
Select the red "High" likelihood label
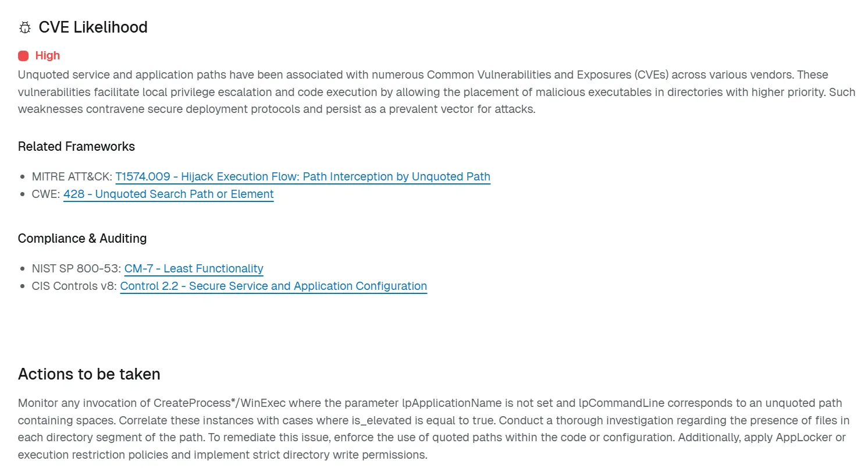[48, 56]
